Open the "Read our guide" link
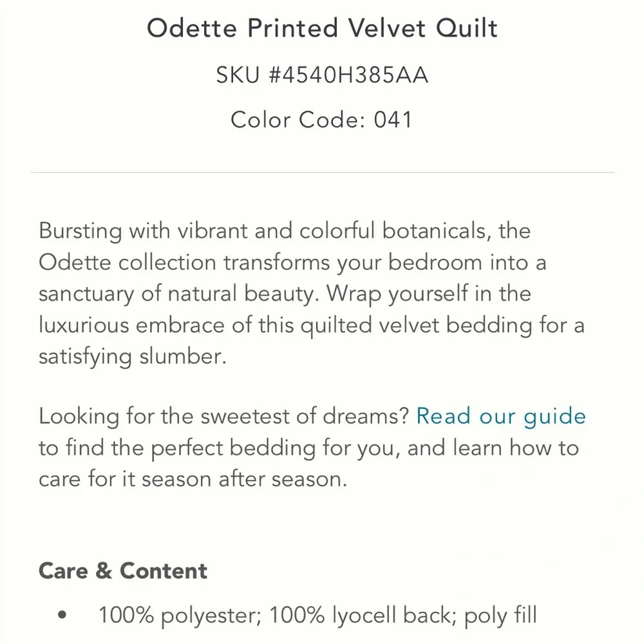This screenshot has width=644, height=644. (500, 417)
